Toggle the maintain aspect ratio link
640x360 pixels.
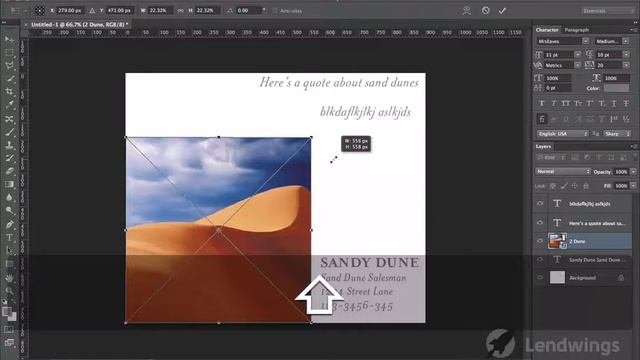(x=180, y=11)
